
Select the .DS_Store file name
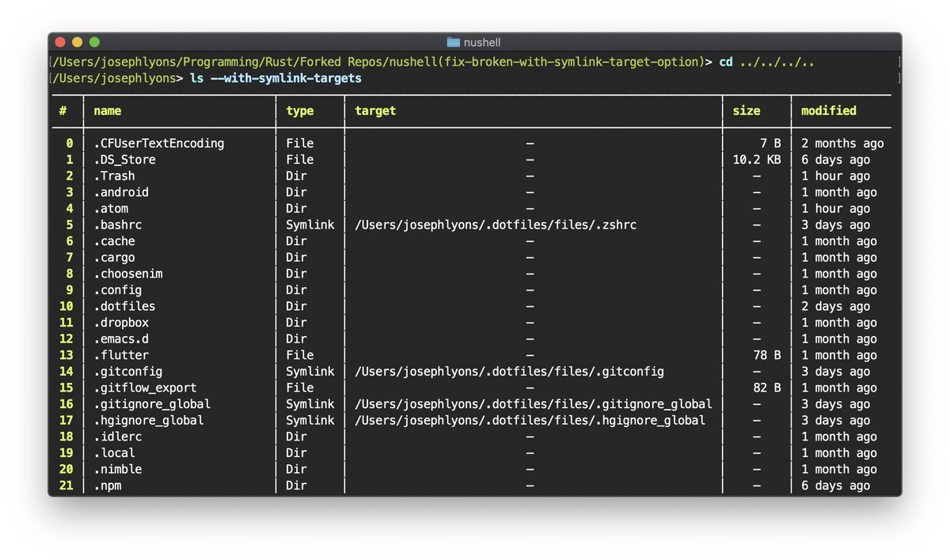point(124,160)
